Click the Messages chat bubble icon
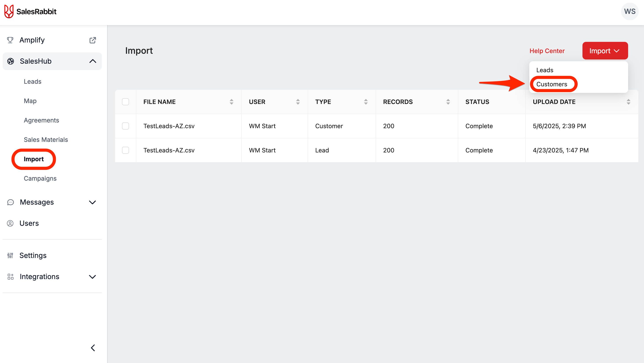The image size is (644, 363). click(x=11, y=202)
